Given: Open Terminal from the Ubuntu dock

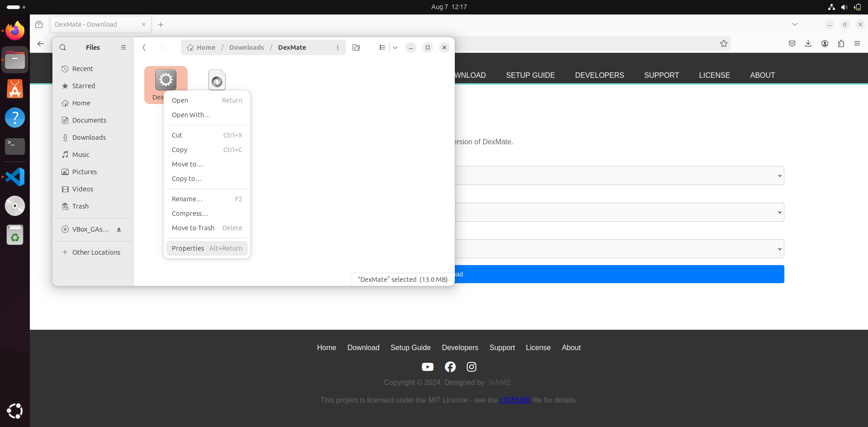Looking at the screenshot, I should pos(15,147).
